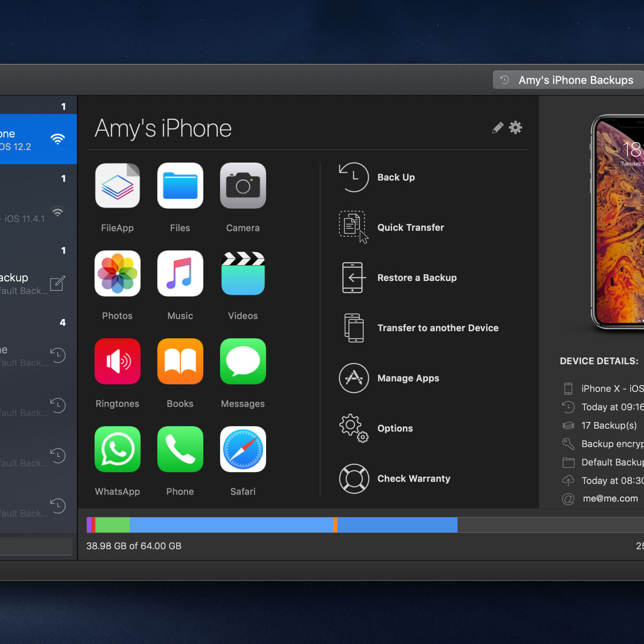The height and width of the screenshot is (644, 644).
Task: Open the Ringtones icon
Action: (x=117, y=361)
